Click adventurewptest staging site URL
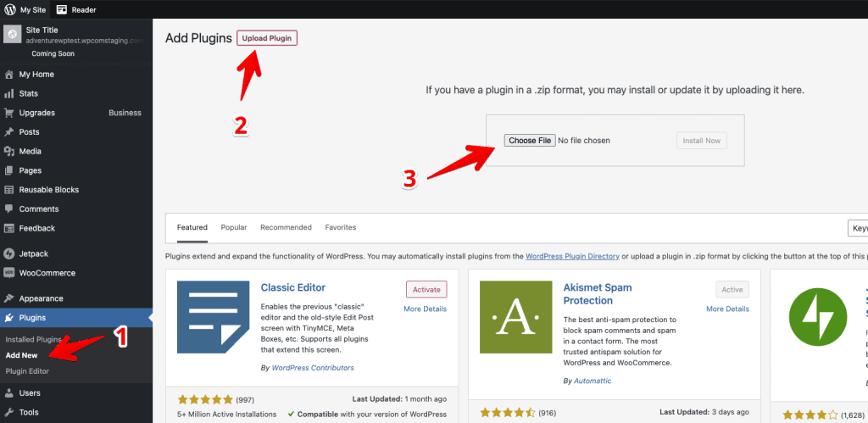The image size is (868, 423). (x=84, y=41)
